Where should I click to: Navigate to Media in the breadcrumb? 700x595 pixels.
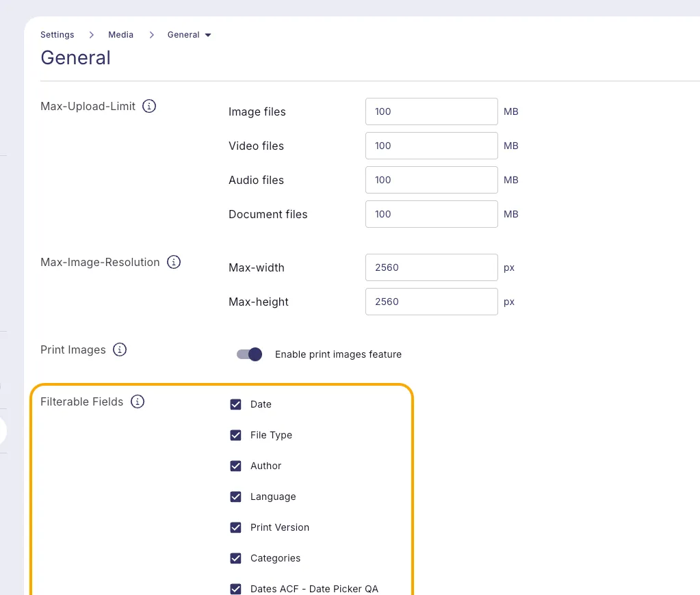[120, 35]
